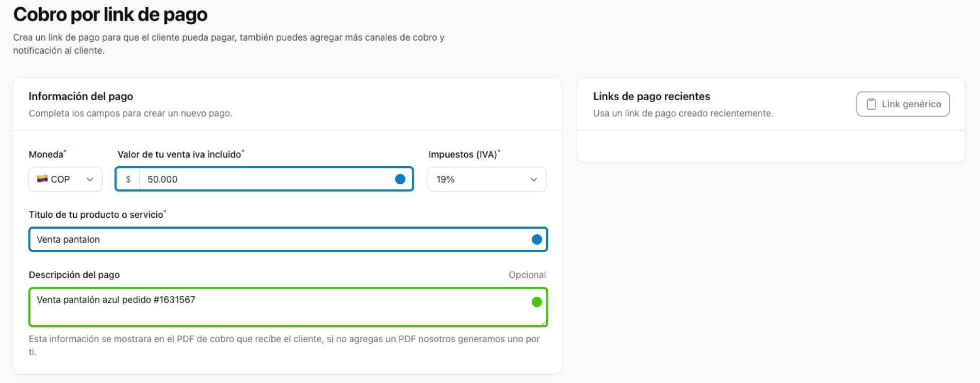The height and width of the screenshot is (383, 980).
Task: Click the clipboard icon on Link genérico button
Action: [872, 104]
